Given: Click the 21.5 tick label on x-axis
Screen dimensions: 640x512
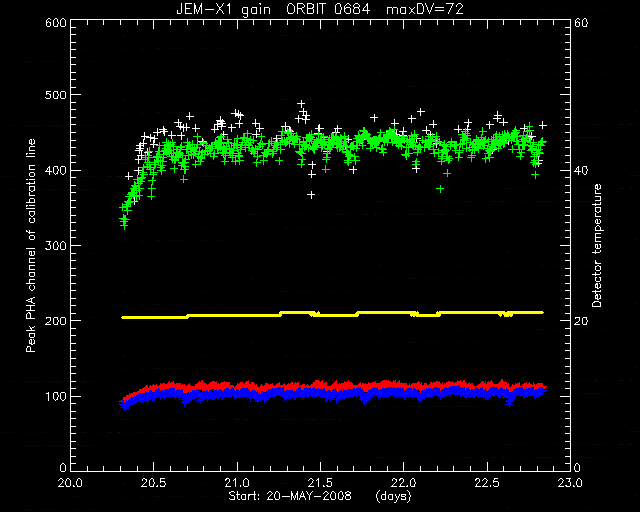Looking at the screenshot, I should point(320,483).
